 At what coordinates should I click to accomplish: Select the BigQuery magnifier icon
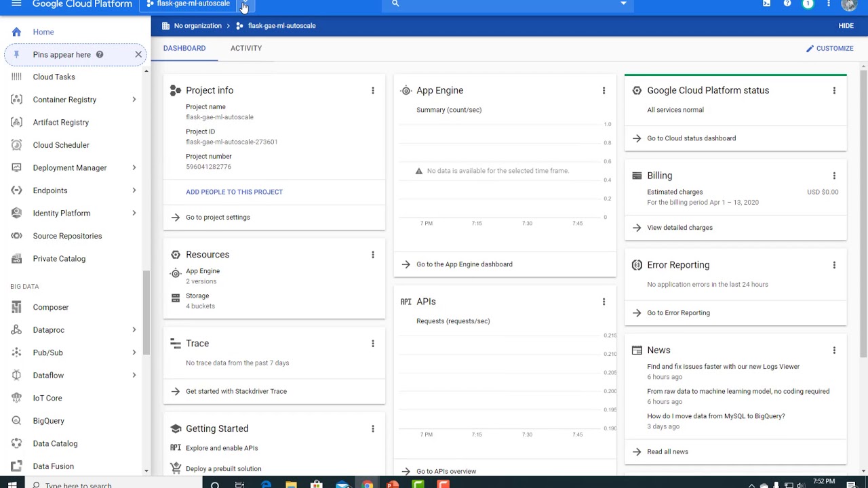(16, 421)
